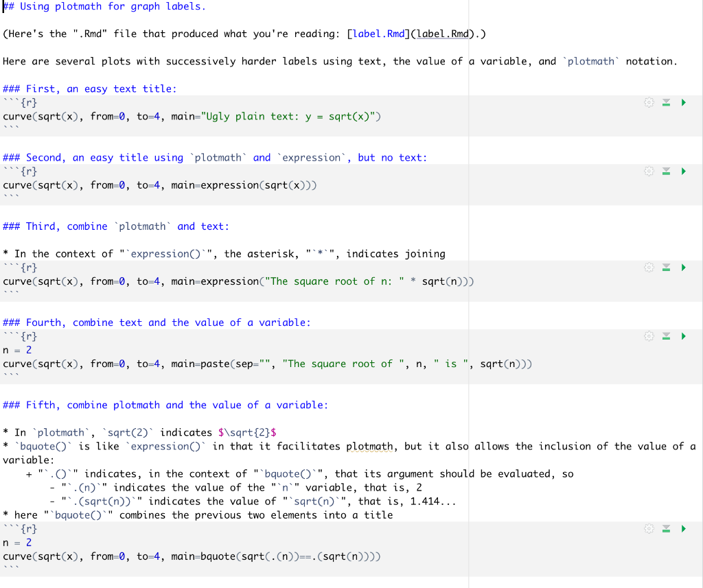This screenshot has width=703, height=588.
Task: Open chunk options gear for bquote chunk
Action: tap(649, 529)
